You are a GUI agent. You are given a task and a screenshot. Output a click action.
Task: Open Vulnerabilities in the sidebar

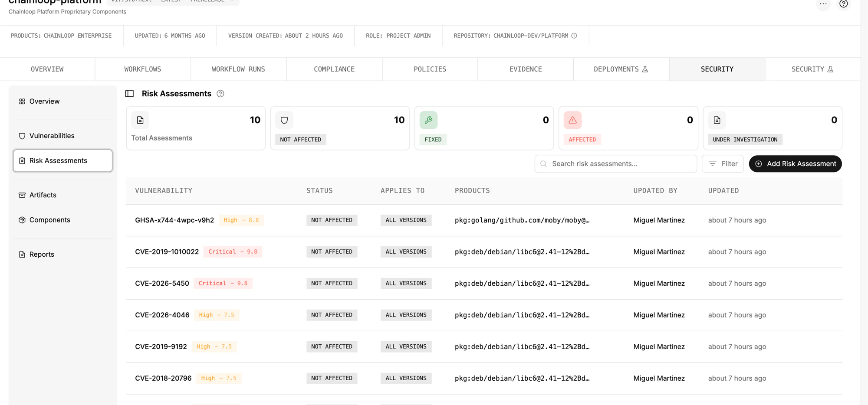(x=63, y=136)
